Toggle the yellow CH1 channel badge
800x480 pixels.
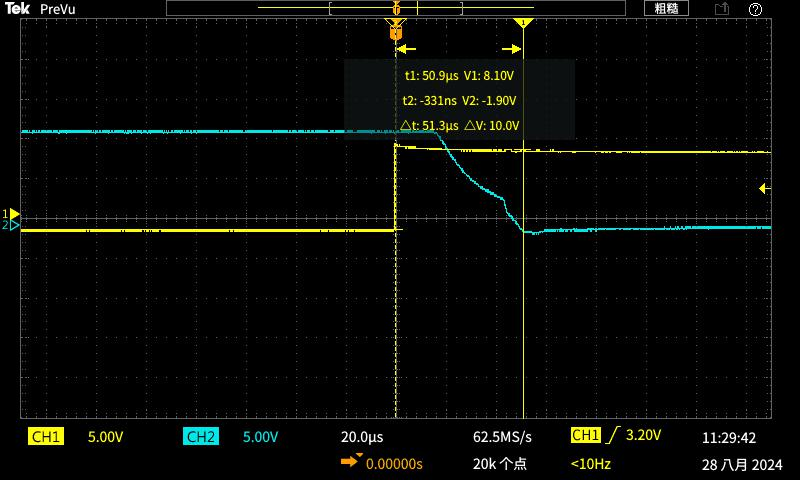click(x=46, y=437)
